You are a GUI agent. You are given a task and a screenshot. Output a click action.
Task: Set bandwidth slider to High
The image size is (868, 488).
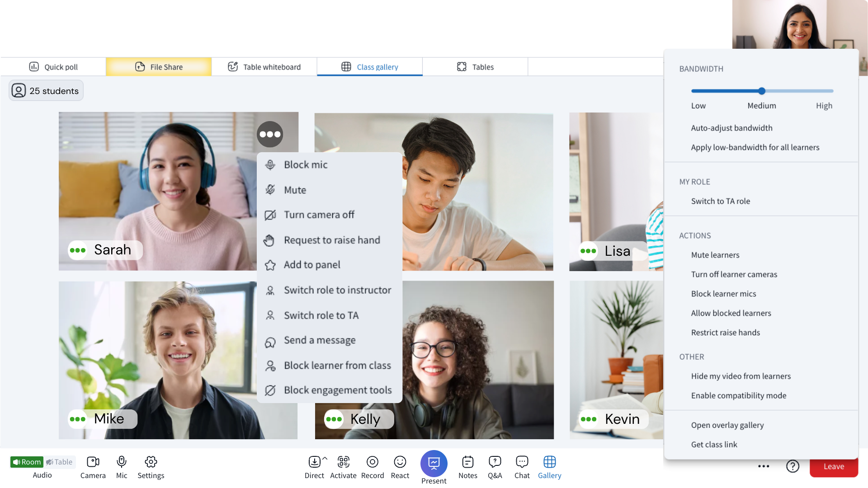click(x=832, y=91)
